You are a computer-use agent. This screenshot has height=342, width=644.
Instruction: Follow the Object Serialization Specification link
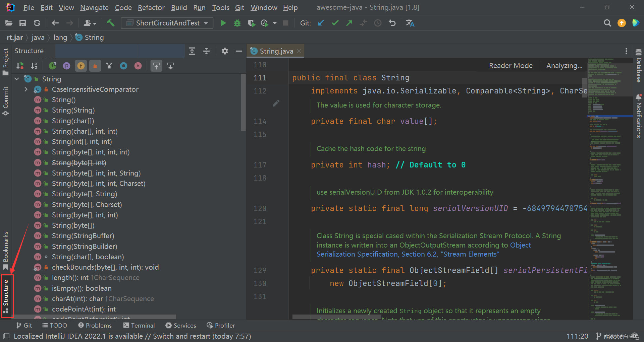408,254
